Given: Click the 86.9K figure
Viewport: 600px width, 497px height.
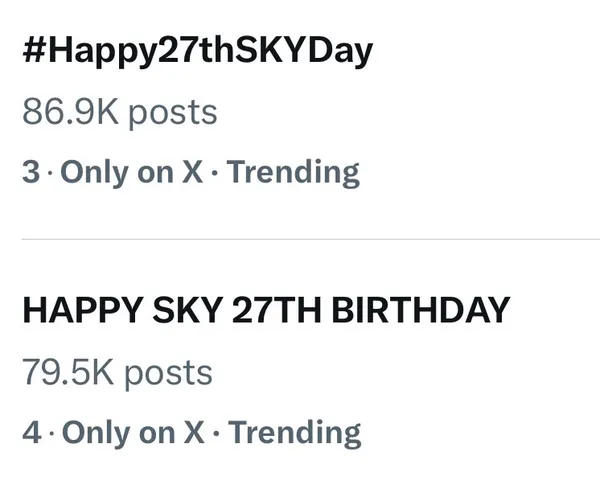Looking at the screenshot, I should [68, 112].
